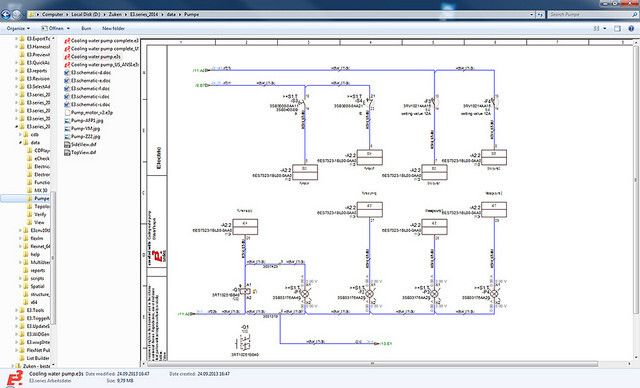
Task: Click Computer in the address breadcrumb
Action: [53, 14]
